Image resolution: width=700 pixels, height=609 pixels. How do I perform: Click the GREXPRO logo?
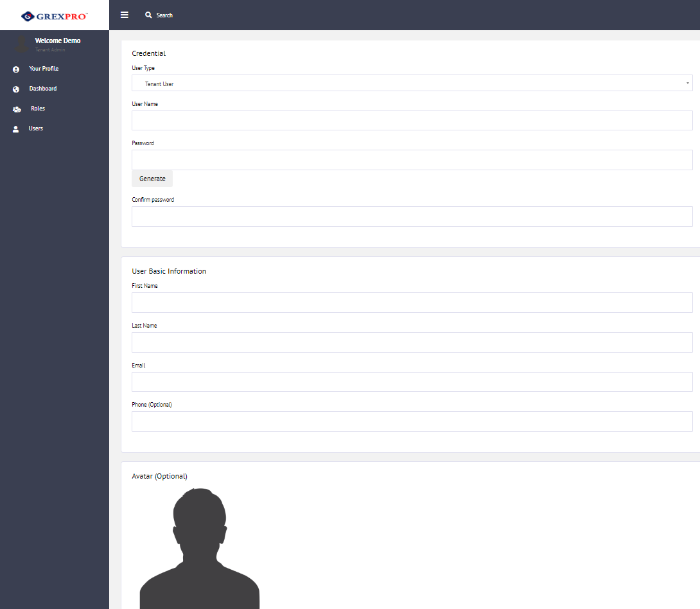tap(55, 15)
